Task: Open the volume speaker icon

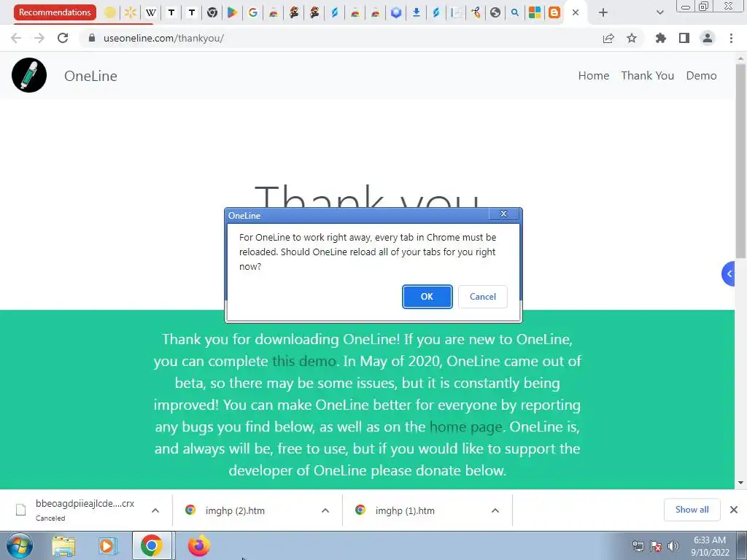Action: click(673, 546)
